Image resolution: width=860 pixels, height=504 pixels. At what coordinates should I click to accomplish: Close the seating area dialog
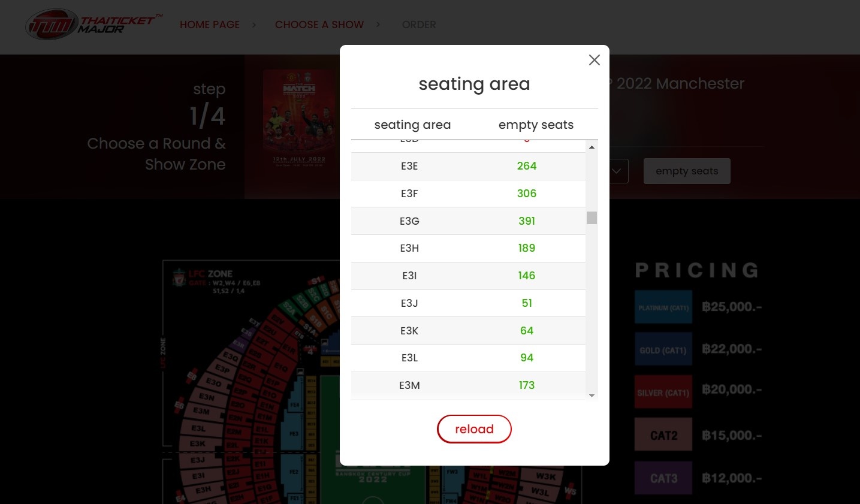(x=594, y=60)
